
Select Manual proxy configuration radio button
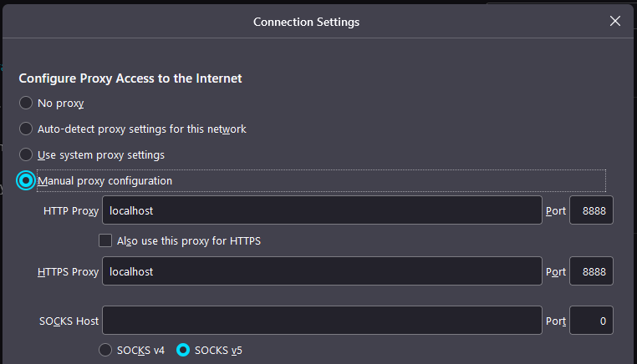point(27,180)
